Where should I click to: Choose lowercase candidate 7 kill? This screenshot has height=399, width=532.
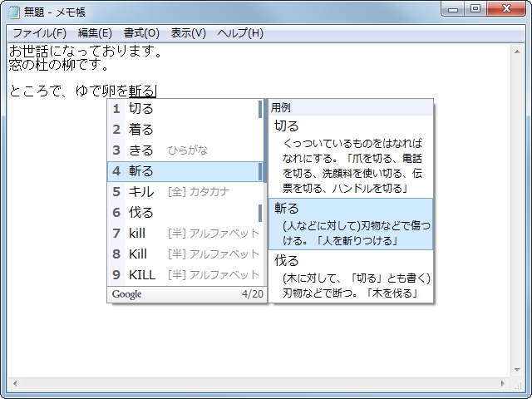click(x=185, y=234)
